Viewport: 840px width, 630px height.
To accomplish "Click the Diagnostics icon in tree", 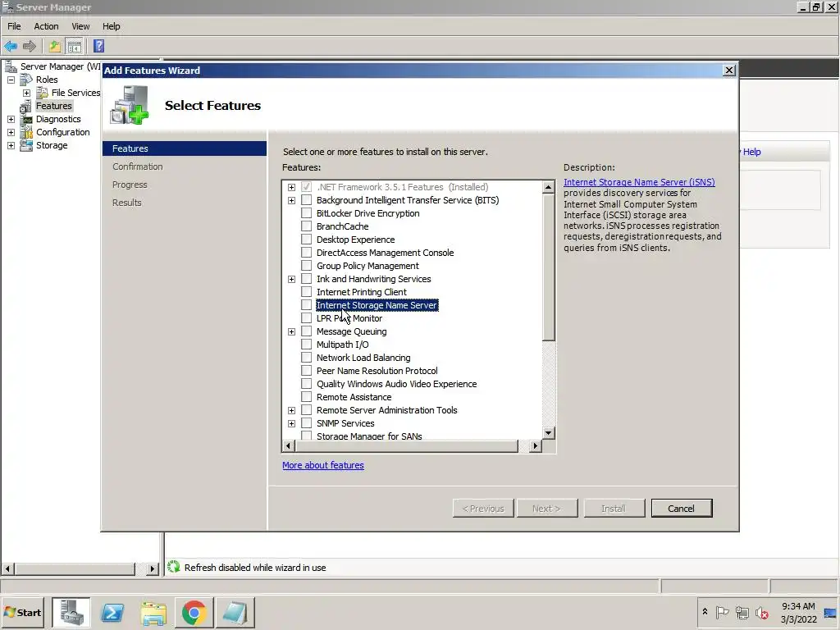I will coord(26,119).
